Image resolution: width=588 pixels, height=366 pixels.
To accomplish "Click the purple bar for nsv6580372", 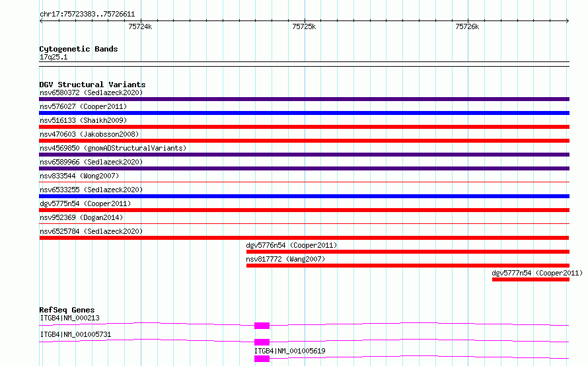I will [x=304, y=99].
